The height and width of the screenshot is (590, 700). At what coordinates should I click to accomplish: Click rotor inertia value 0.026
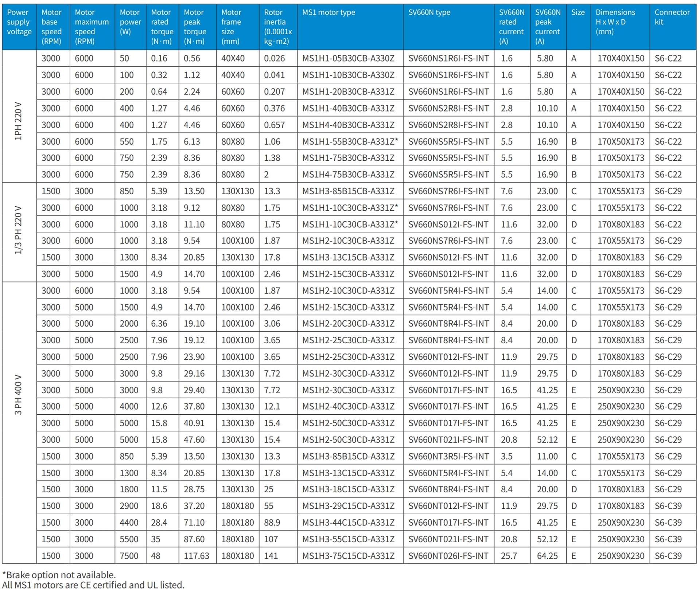click(274, 58)
